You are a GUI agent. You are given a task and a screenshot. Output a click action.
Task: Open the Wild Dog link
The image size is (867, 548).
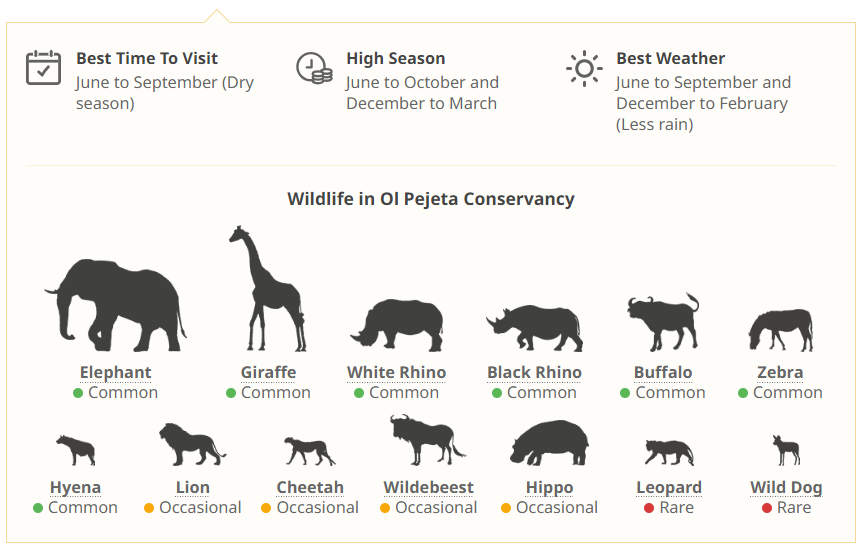click(x=786, y=488)
